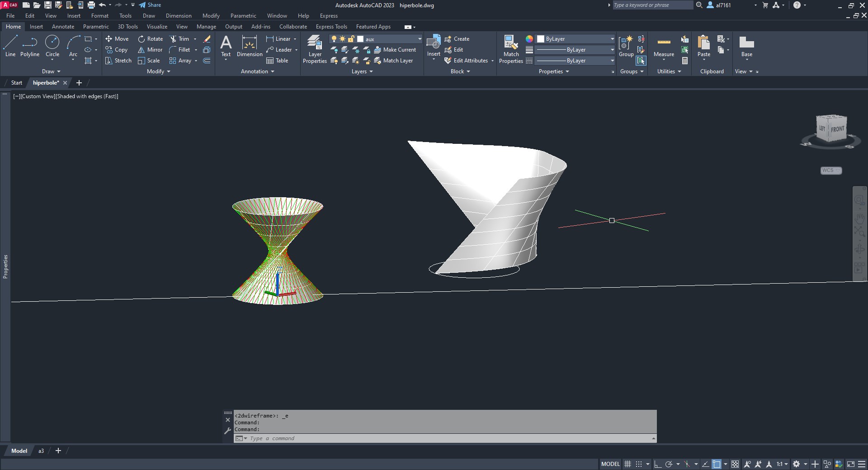868x470 pixels.
Task: Toggle group selection on/off in Groups panel
Action: coord(641,61)
